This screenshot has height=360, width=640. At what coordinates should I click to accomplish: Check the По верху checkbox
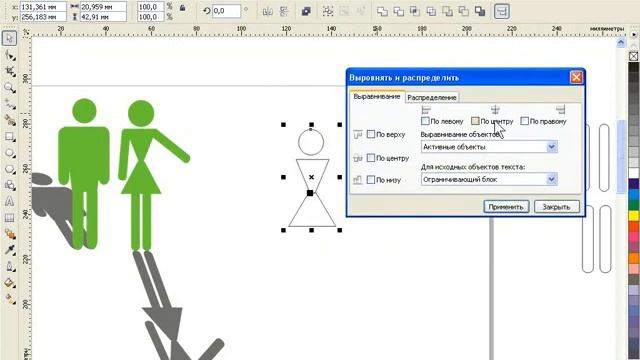coord(371,134)
